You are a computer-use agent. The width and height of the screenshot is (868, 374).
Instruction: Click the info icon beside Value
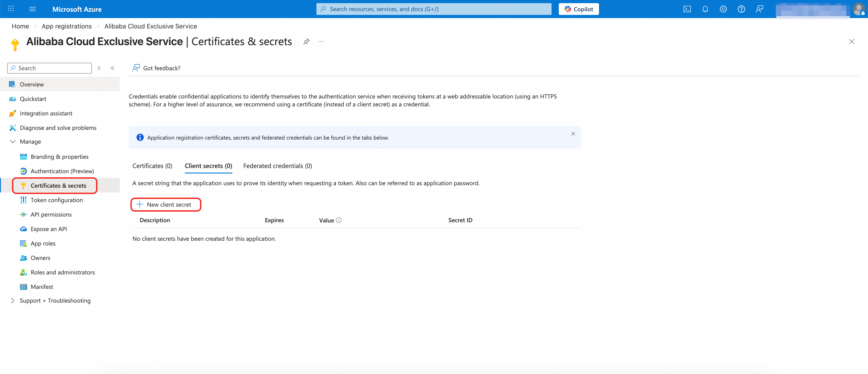(x=339, y=220)
